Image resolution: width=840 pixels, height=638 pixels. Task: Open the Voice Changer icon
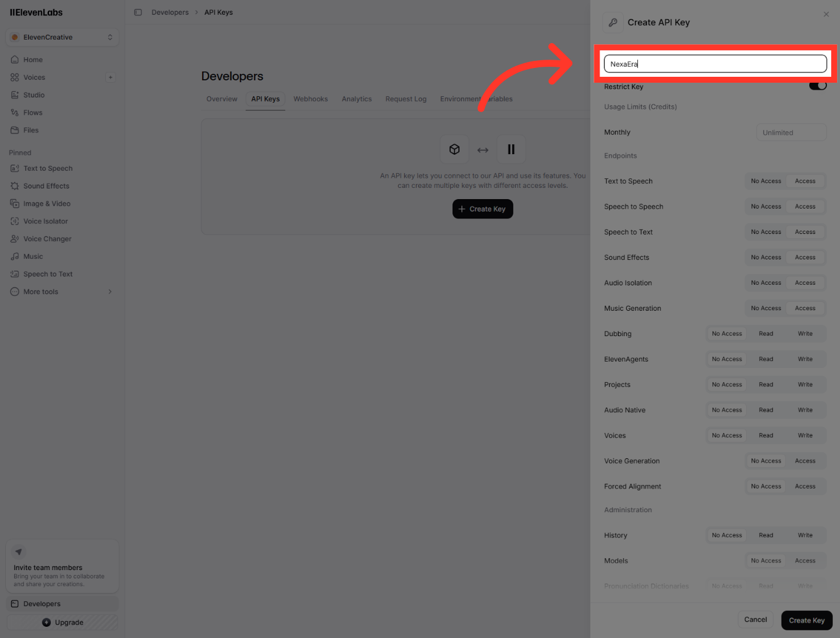tap(15, 239)
